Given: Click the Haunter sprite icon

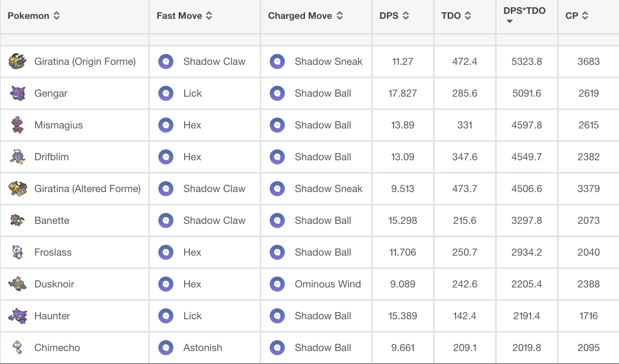Looking at the screenshot, I should (x=17, y=316).
